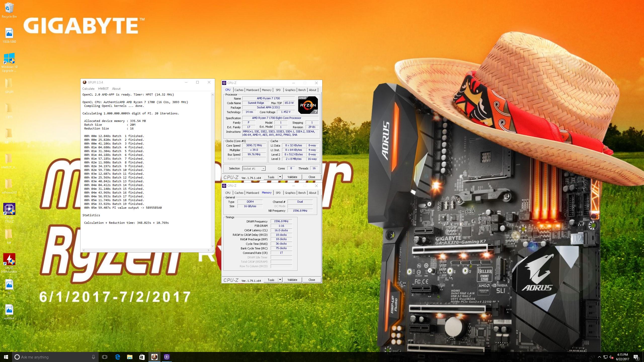This screenshot has width=644, height=362.
Task: Select the fdf folder icon
Action: coord(9,237)
